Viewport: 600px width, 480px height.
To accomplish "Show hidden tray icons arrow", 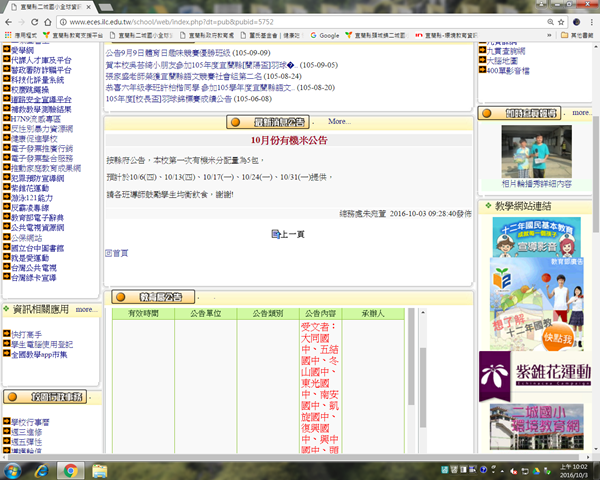I will point(502,471).
